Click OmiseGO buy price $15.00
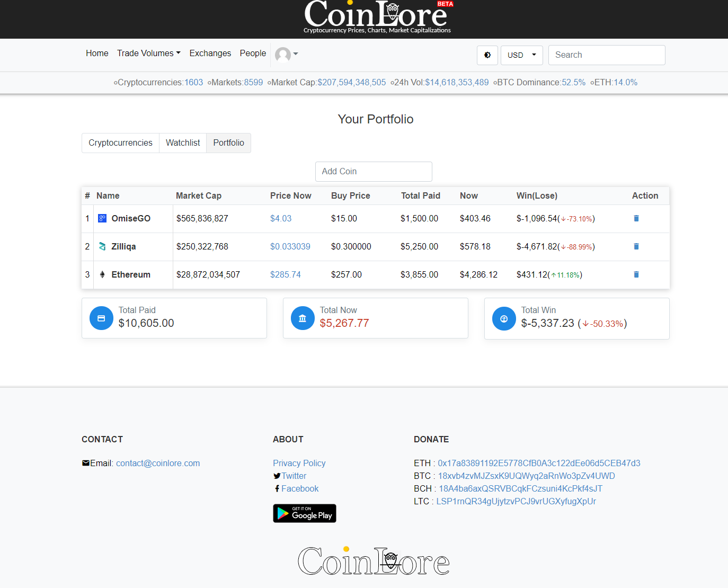Image resolution: width=728 pixels, height=588 pixels. [x=344, y=218]
